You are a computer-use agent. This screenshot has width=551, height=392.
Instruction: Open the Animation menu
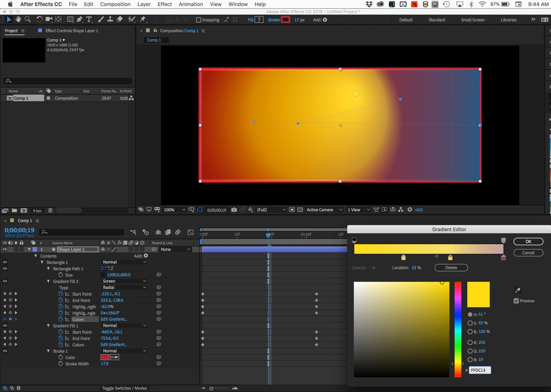190,4
